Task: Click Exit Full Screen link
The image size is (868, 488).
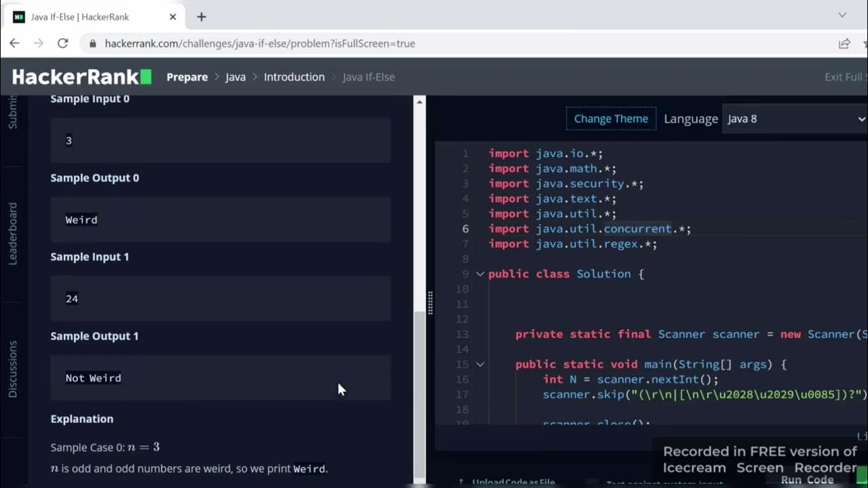Action: tap(846, 77)
